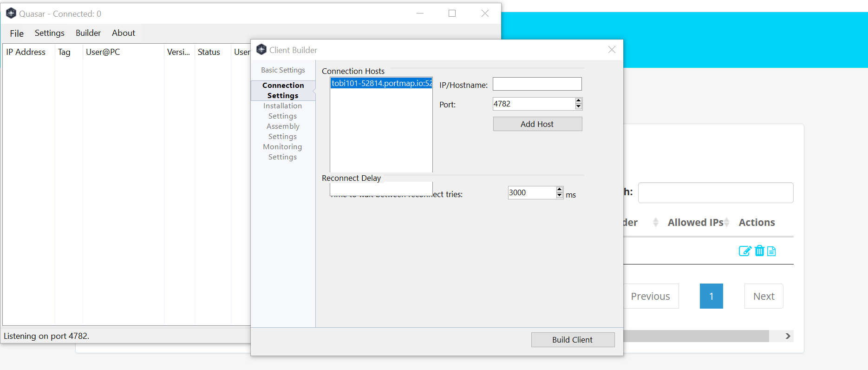
Task: Click the search field in the browser page
Action: 716,192
